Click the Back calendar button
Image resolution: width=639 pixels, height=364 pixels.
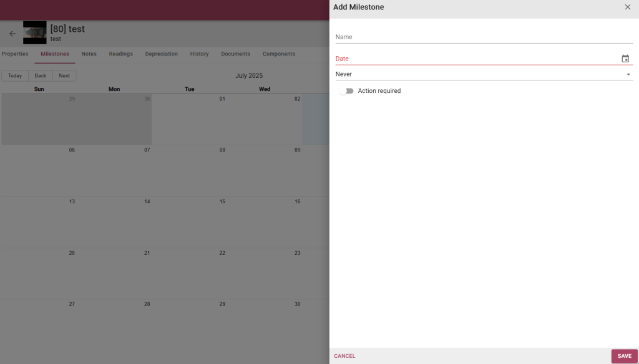coord(41,76)
